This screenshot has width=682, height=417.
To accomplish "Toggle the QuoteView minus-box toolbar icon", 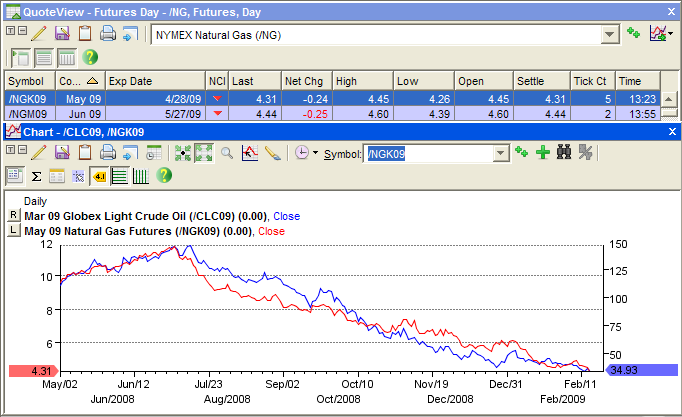I will [x=22, y=30].
